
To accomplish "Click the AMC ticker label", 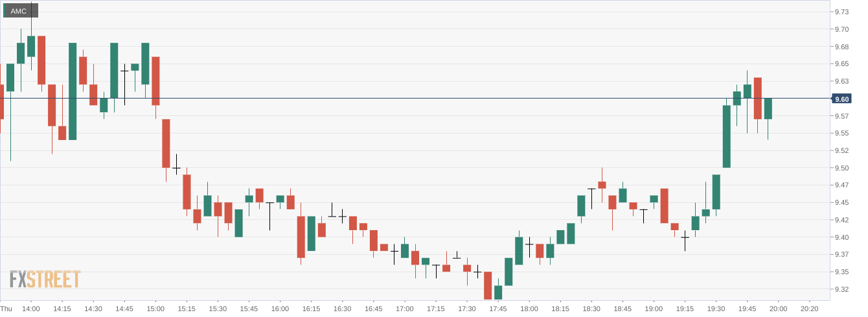I will click(19, 11).
